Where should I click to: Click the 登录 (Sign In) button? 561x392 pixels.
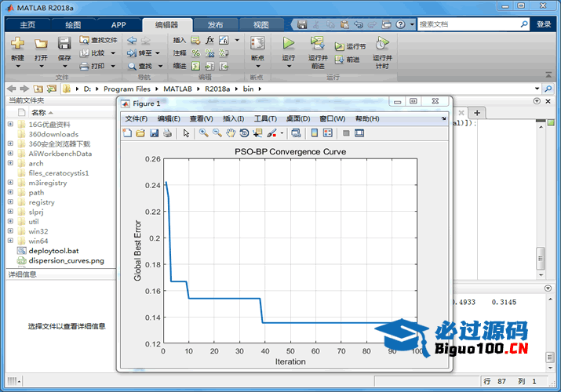coord(544,24)
